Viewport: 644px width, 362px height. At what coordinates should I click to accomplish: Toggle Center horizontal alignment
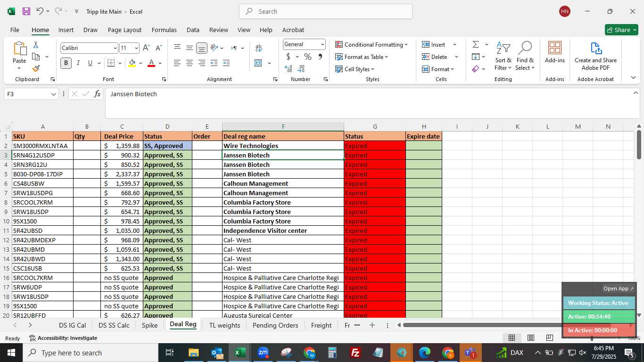(x=190, y=63)
